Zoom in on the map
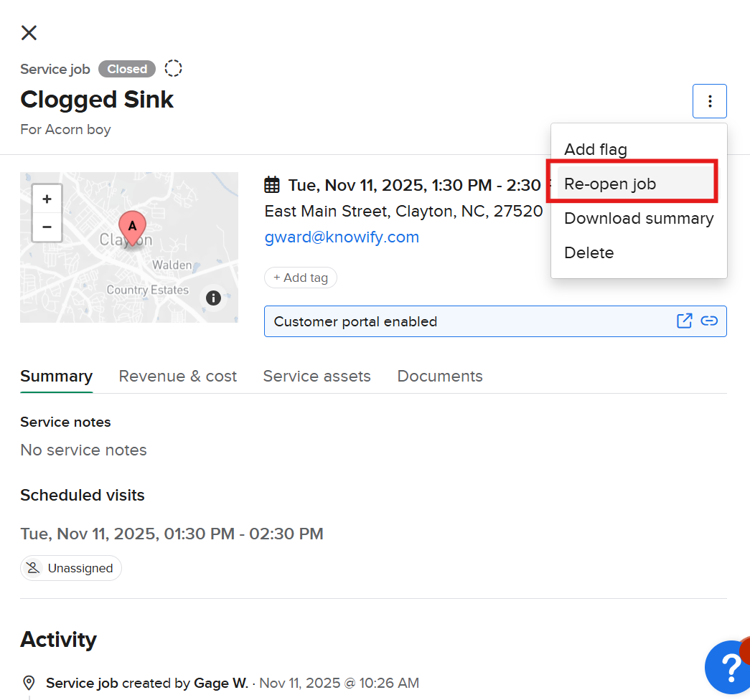The height and width of the screenshot is (700, 750). (47, 199)
